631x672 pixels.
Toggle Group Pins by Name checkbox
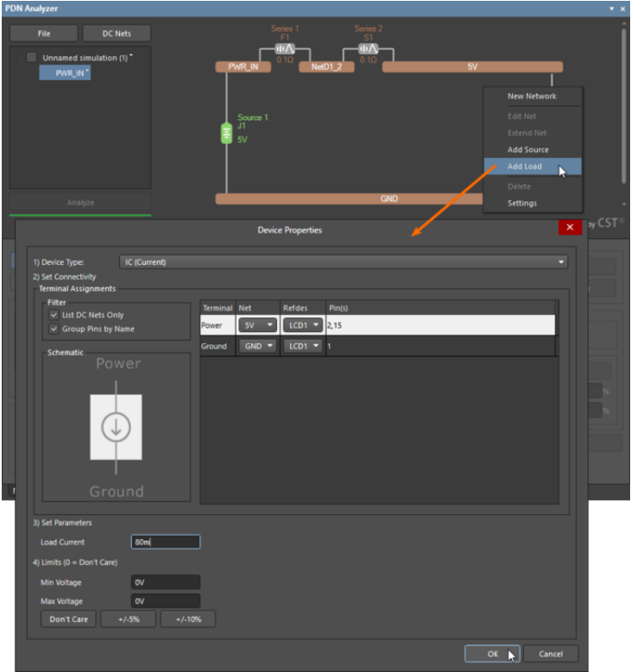point(54,329)
